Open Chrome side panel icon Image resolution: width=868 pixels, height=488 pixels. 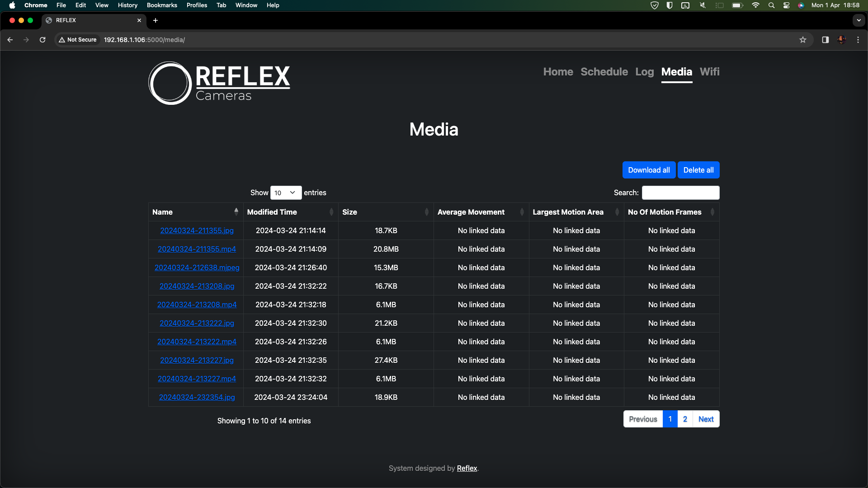tap(825, 40)
